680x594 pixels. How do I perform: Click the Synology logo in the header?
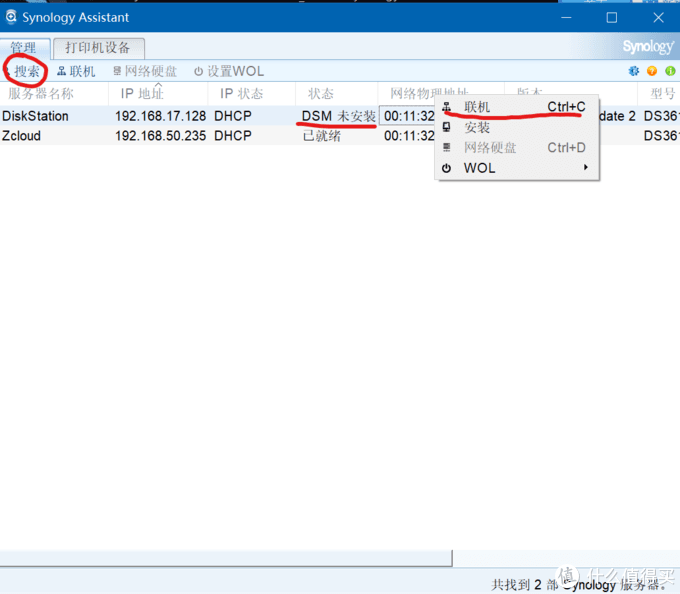coord(648,46)
